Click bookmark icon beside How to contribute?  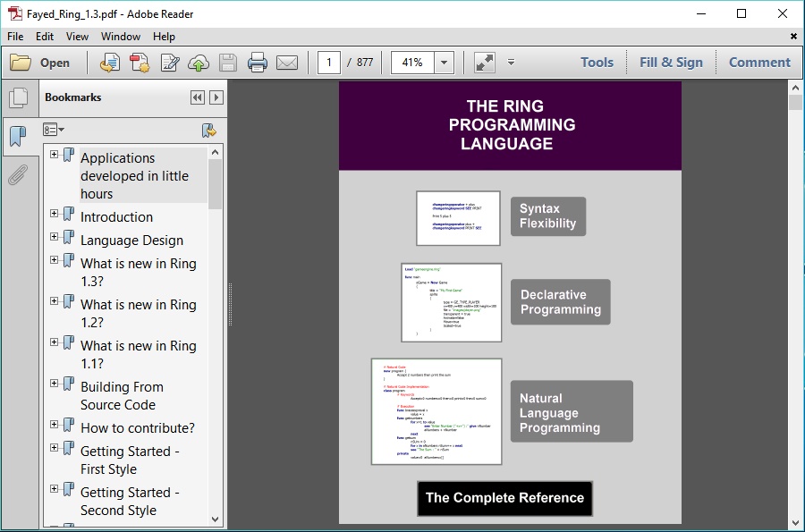[69, 425]
